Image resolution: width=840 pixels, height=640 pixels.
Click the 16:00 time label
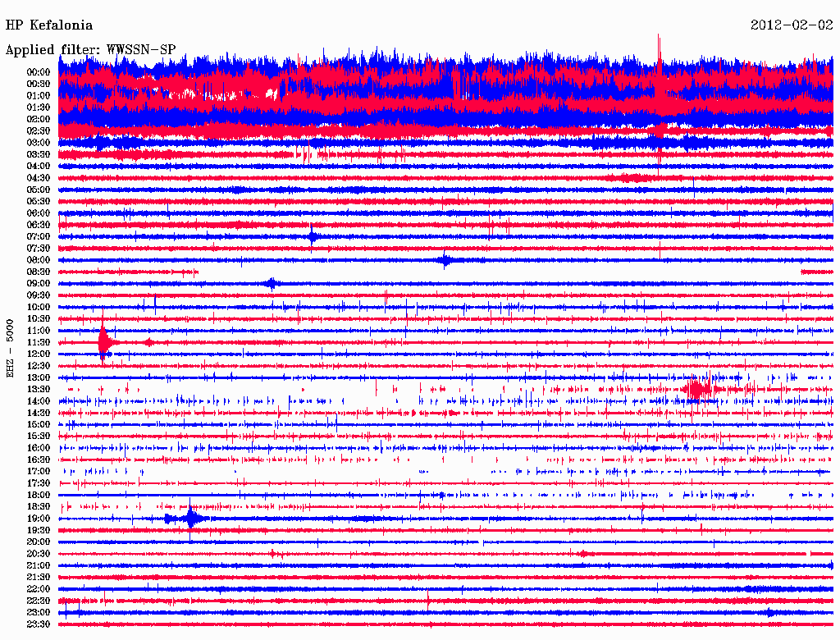pos(38,448)
